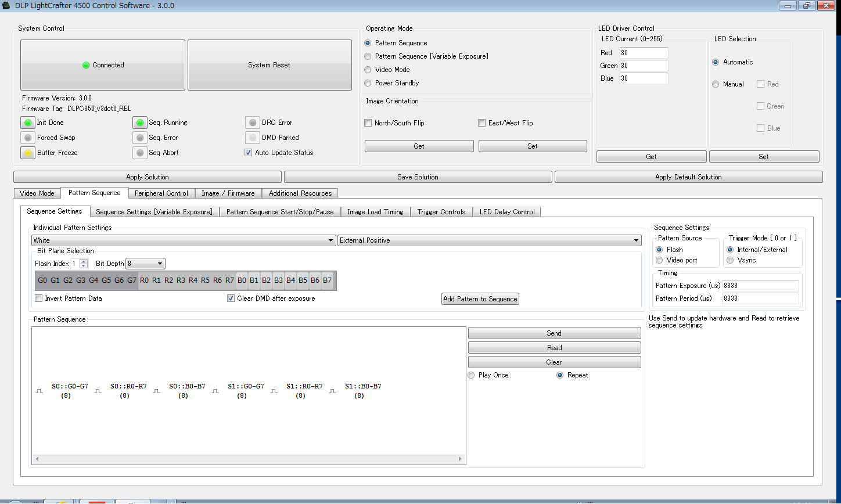The width and height of the screenshot is (841, 504).
Task: Choose Play Once option
Action: [471, 375]
